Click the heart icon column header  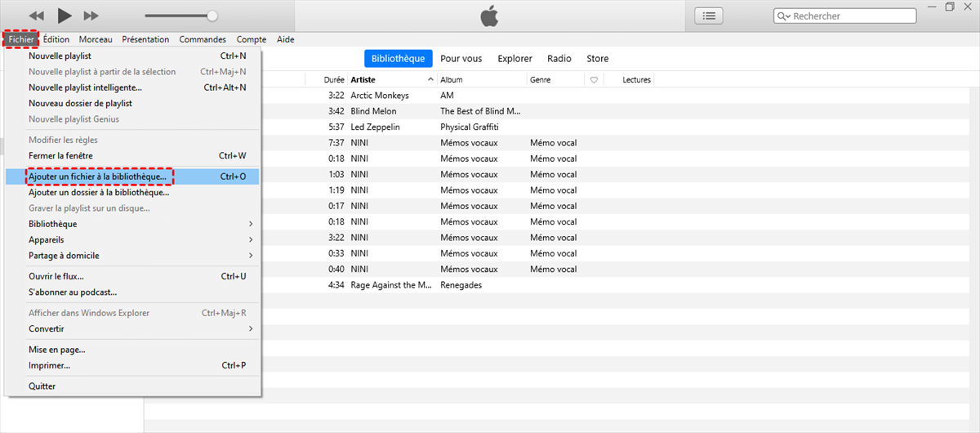coord(594,80)
